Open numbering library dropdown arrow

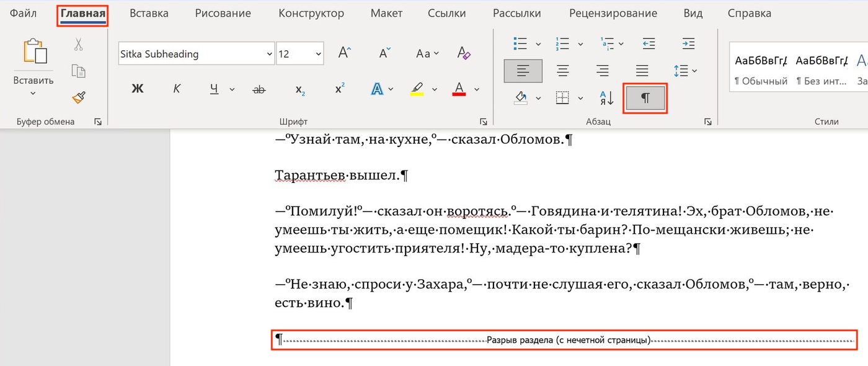[581, 44]
